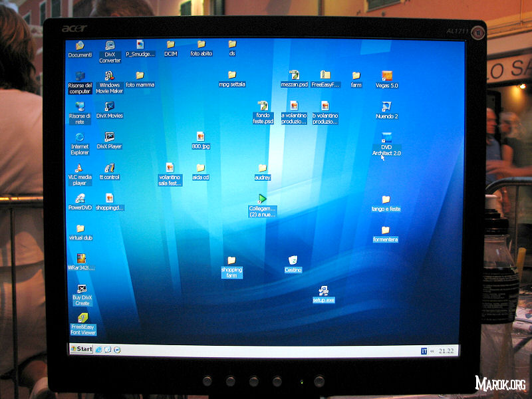Open the tango e feste folder

click(386, 204)
